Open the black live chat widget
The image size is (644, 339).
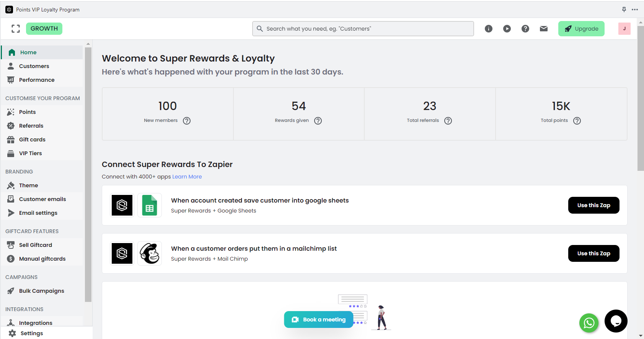coord(616,321)
